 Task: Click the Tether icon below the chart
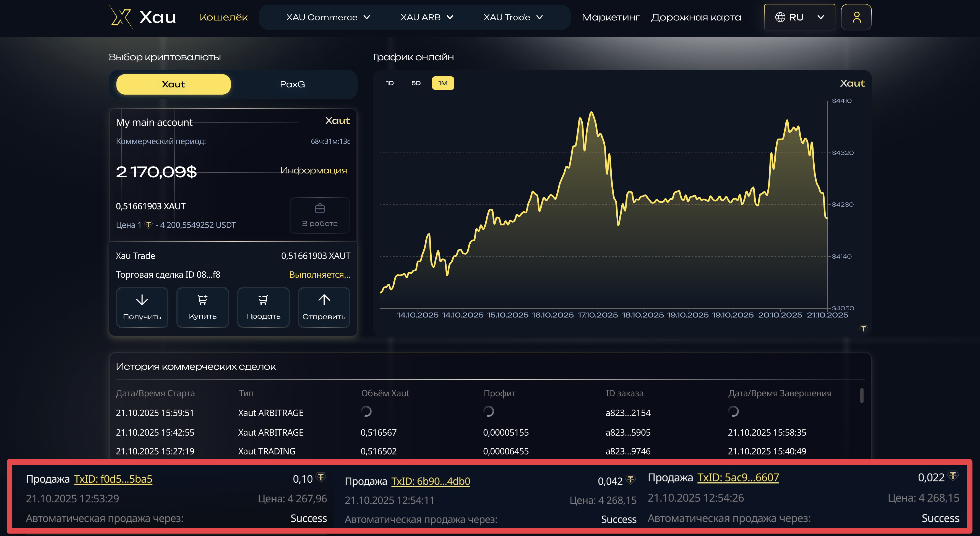(863, 329)
